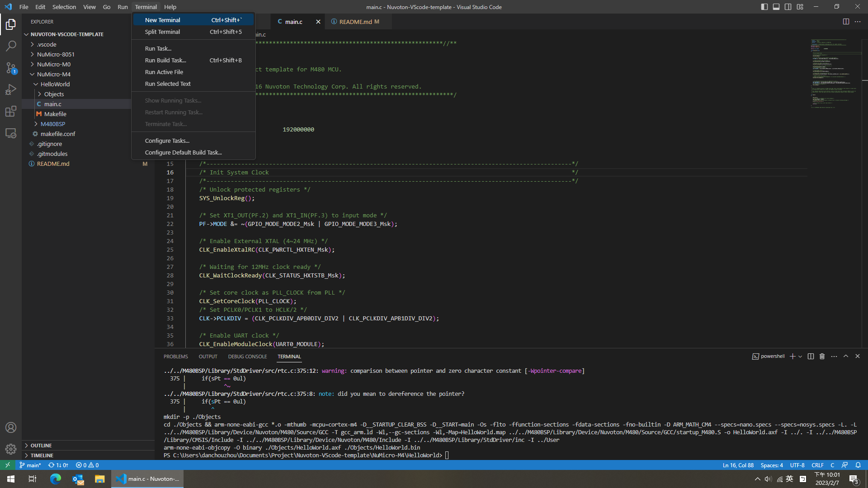The width and height of the screenshot is (868, 488).
Task: Open Remote Explorer in activity bar
Action: 11,133
